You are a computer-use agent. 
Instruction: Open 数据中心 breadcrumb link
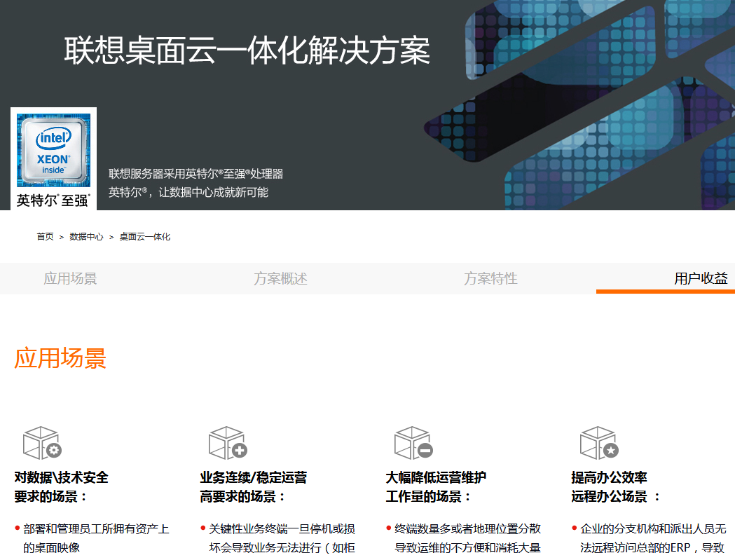[86, 237]
